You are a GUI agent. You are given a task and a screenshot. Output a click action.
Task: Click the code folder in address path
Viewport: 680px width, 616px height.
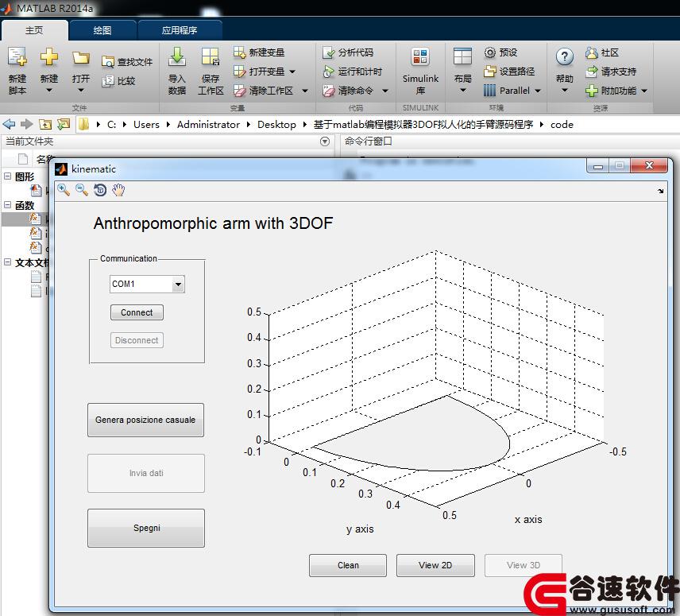click(562, 125)
